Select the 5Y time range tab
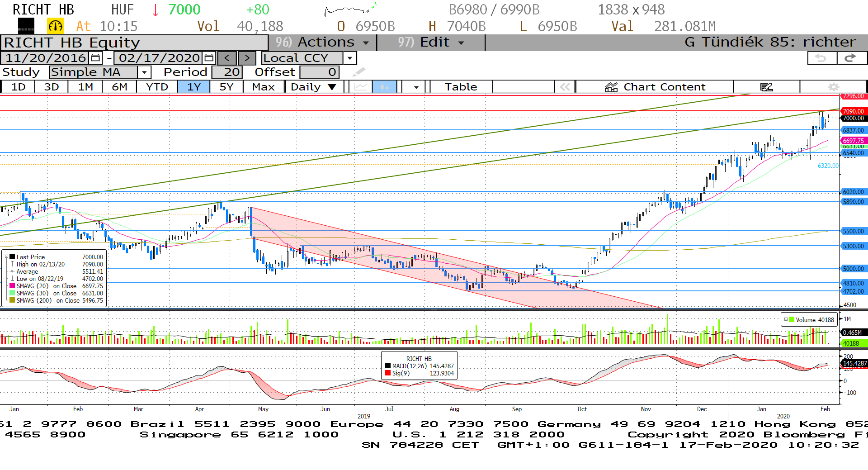868x470 pixels. pyautogui.click(x=226, y=87)
